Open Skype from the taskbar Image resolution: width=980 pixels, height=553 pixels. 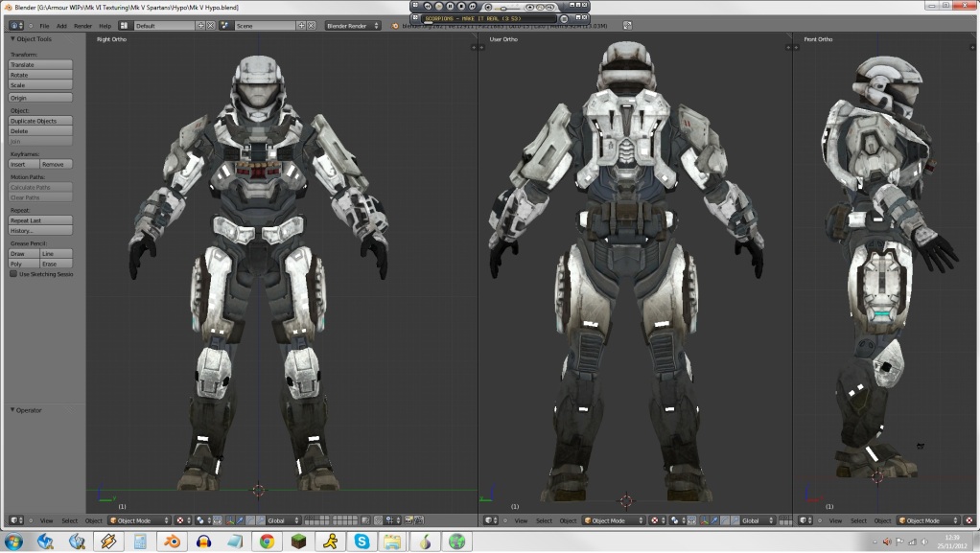pos(362,541)
